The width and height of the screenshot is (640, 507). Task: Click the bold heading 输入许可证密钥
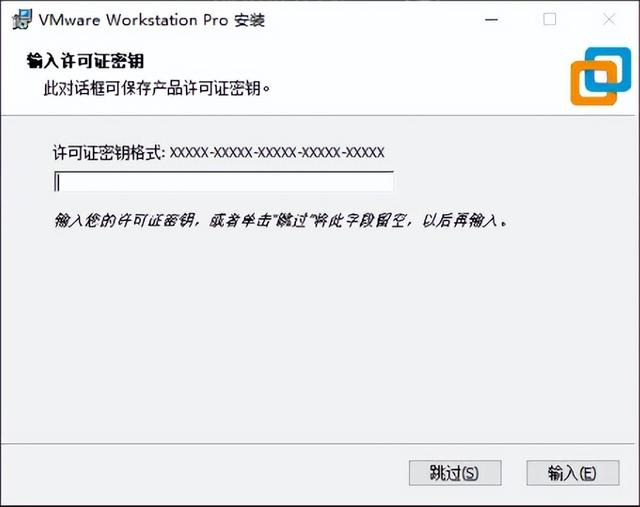85,61
